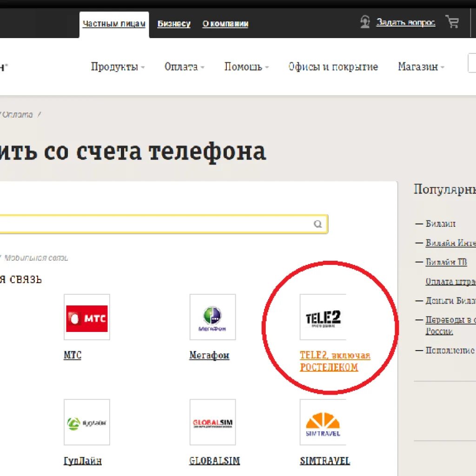Open the Мегафон text link

click(209, 355)
